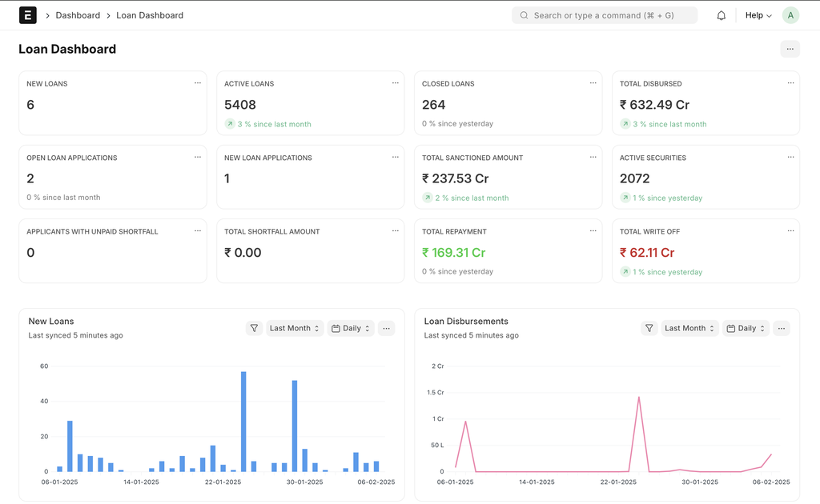
Task: Click the filter funnel on New Loans chart
Action: pyautogui.click(x=254, y=328)
